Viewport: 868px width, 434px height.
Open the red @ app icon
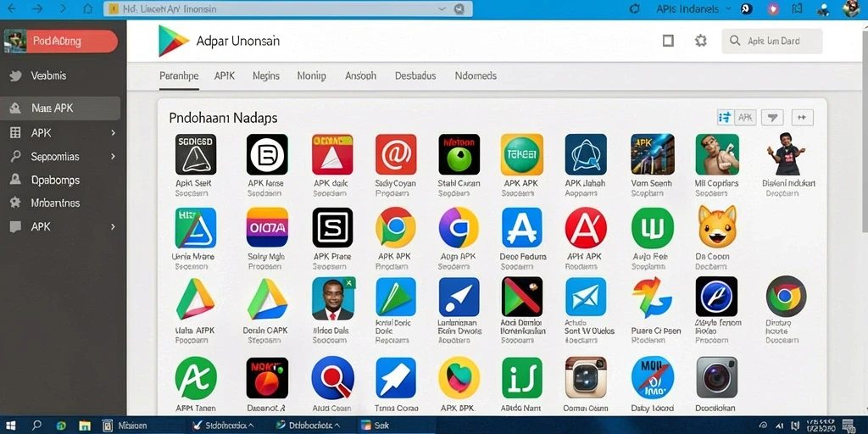396,154
